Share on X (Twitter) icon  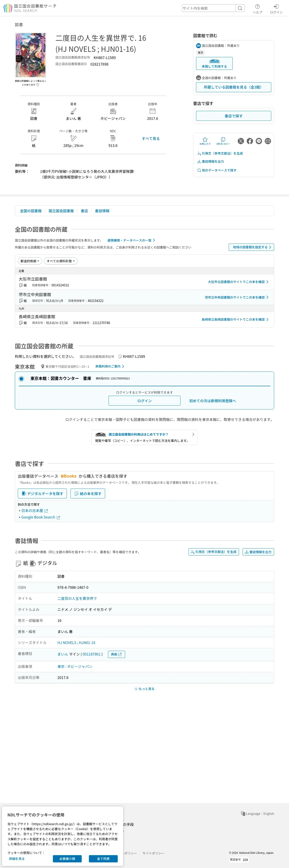pyautogui.click(x=241, y=141)
